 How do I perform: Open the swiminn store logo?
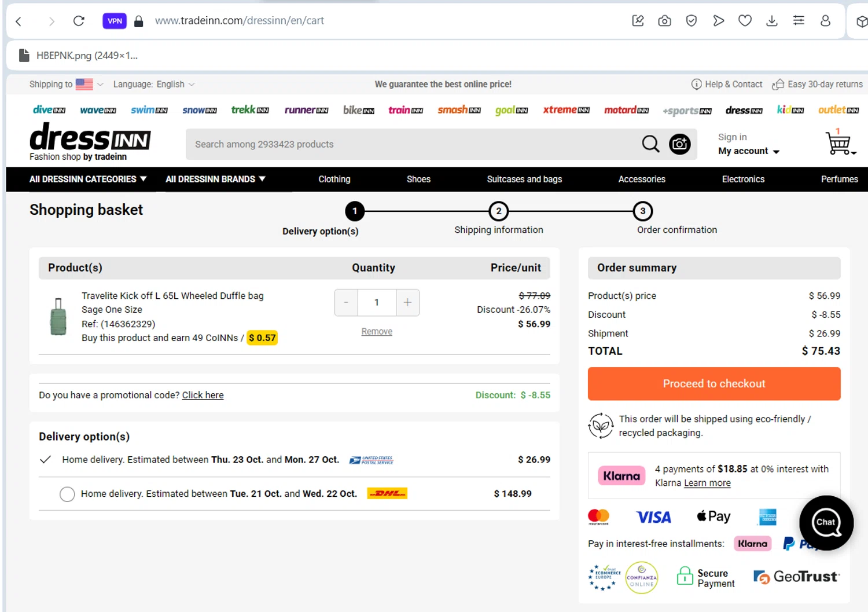tap(149, 110)
